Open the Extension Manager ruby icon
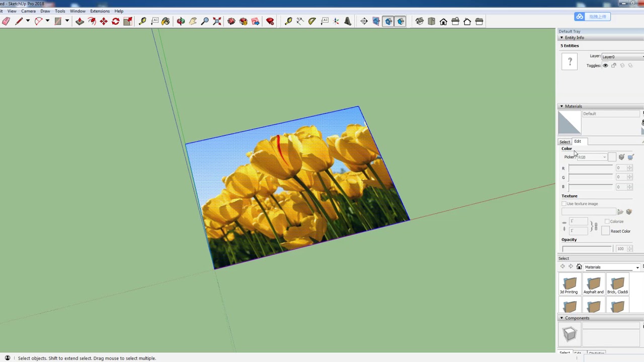The width and height of the screenshot is (644, 362). pyautogui.click(x=270, y=21)
